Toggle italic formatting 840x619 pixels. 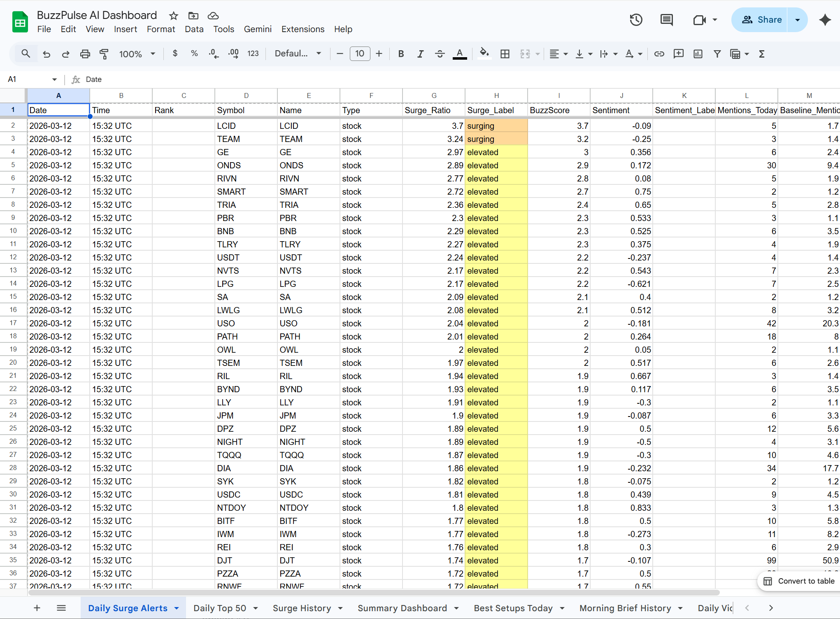click(x=420, y=54)
